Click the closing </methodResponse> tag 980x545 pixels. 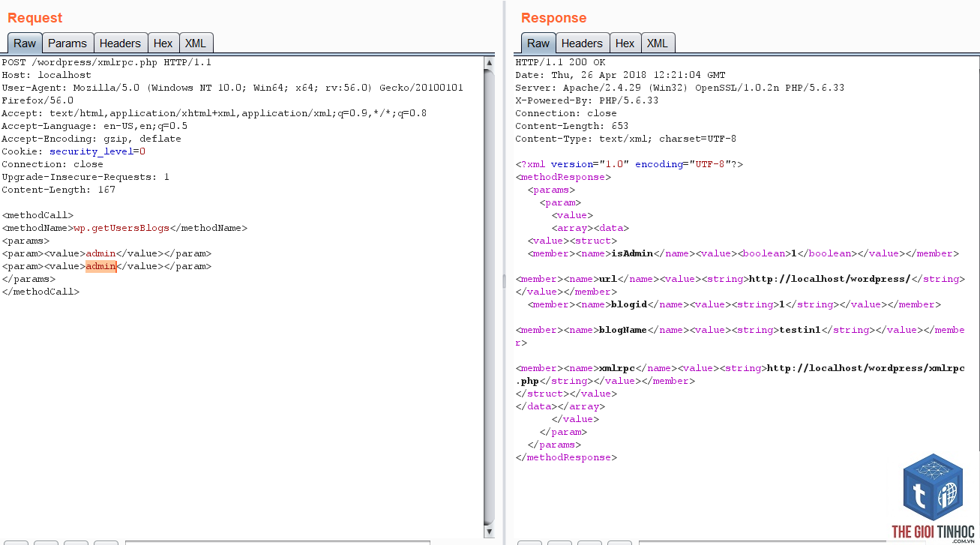pos(566,457)
